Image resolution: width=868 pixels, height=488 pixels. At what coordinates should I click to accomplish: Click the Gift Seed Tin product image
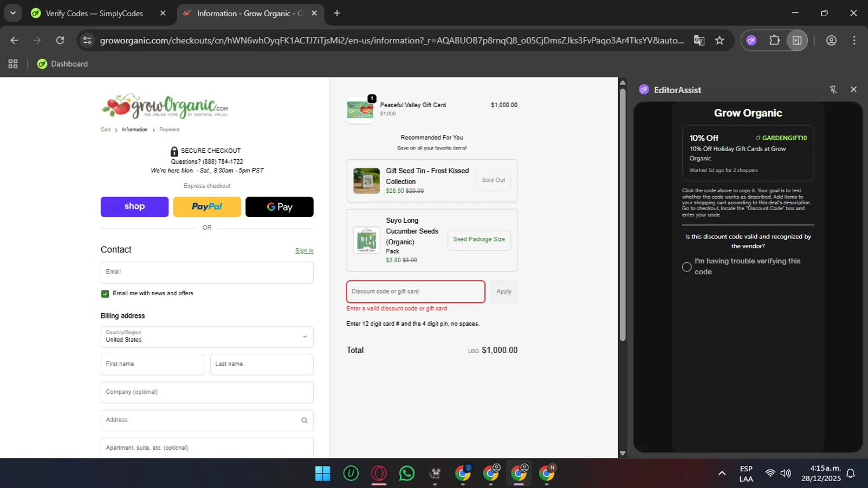tap(367, 181)
